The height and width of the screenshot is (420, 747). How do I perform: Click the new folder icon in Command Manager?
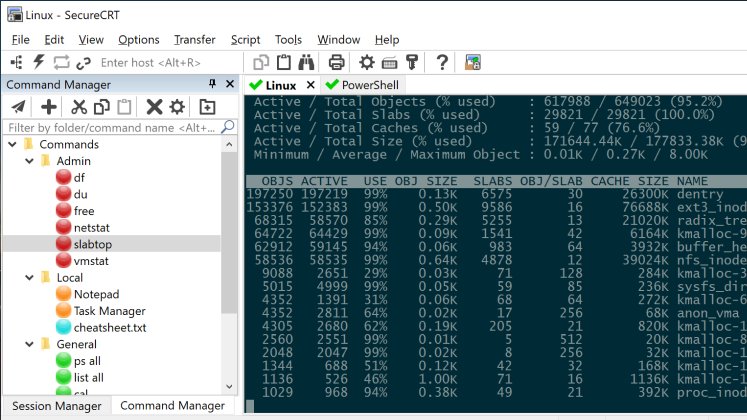tap(207, 107)
